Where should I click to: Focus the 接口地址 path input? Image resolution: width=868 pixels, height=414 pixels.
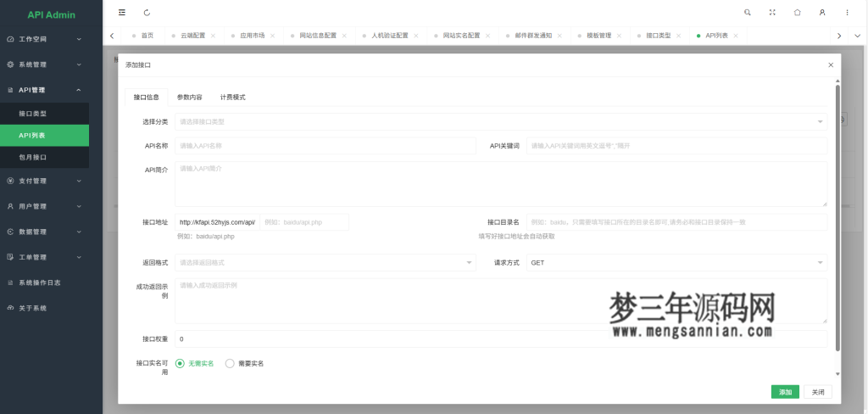304,222
